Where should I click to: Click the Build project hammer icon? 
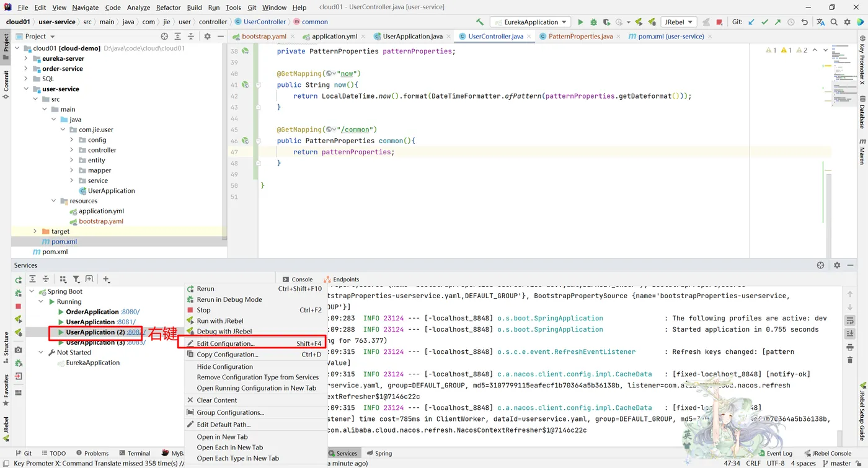pyautogui.click(x=480, y=22)
